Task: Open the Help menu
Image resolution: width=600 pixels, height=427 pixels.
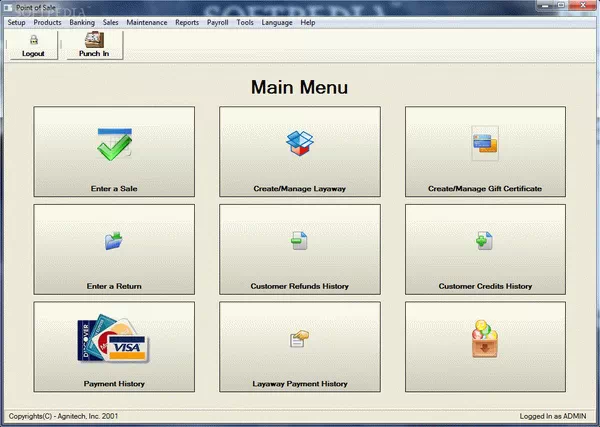Action: tap(308, 22)
